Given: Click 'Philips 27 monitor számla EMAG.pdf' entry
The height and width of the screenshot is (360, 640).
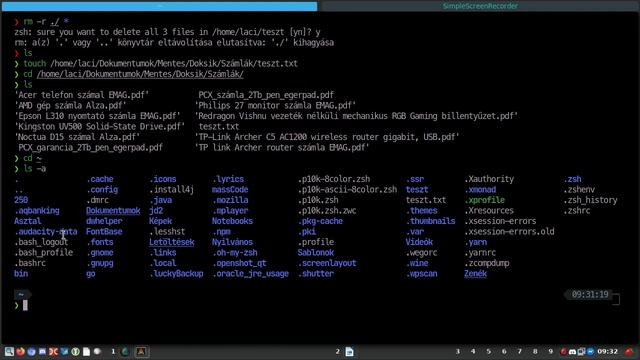Looking at the screenshot, I should [275, 106].
